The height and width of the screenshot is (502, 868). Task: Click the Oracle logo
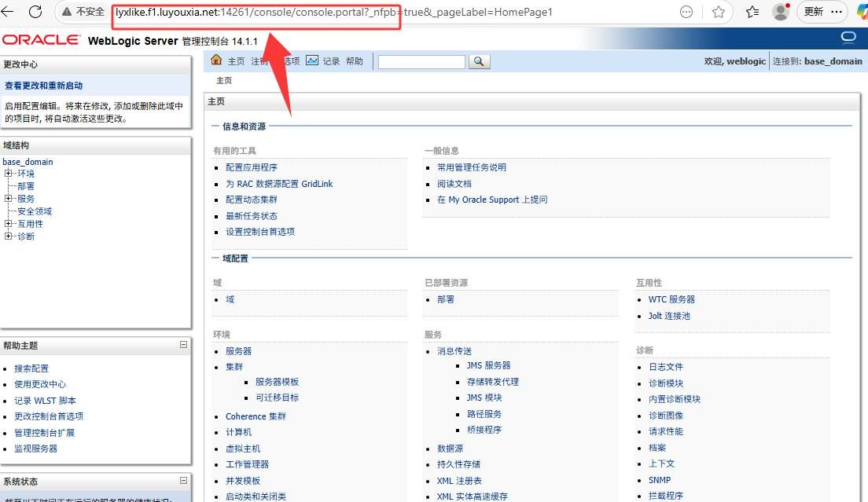(41, 40)
